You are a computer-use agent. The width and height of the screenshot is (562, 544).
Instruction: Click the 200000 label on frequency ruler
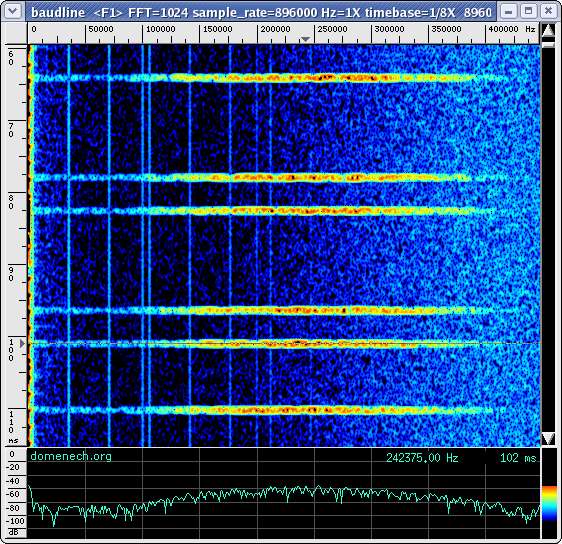pyautogui.click(x=275, y=29)
